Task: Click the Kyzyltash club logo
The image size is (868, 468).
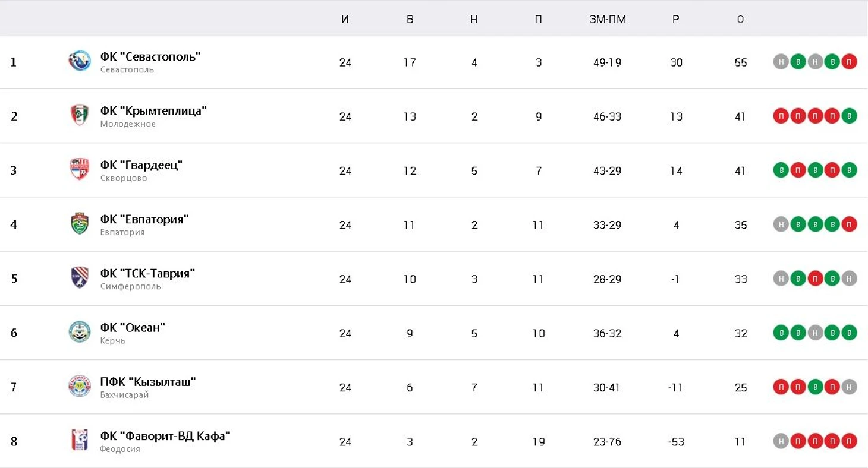Action: pyautogui.click(x=80, y=386)
